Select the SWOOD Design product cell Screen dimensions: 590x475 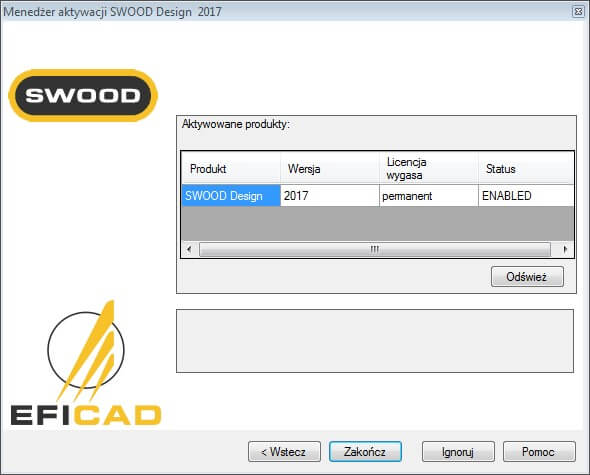pyautogui.click(x=231, y=196)
